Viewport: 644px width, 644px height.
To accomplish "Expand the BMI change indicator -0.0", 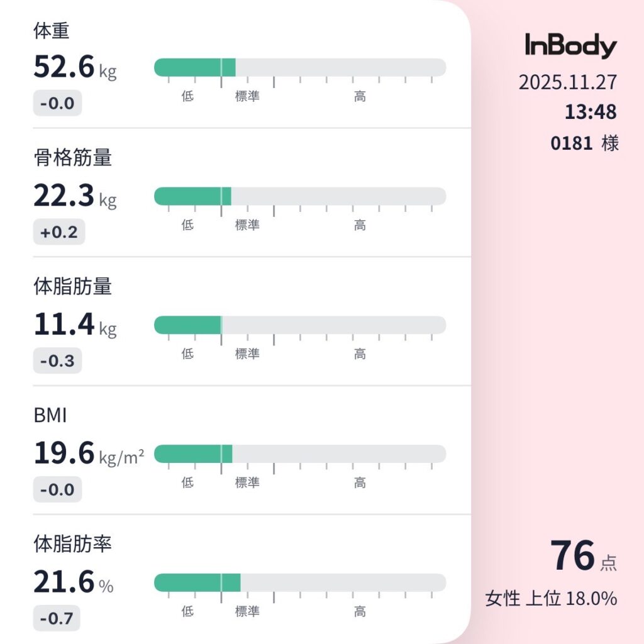I will pyautogui.click(x=57, y=489).
